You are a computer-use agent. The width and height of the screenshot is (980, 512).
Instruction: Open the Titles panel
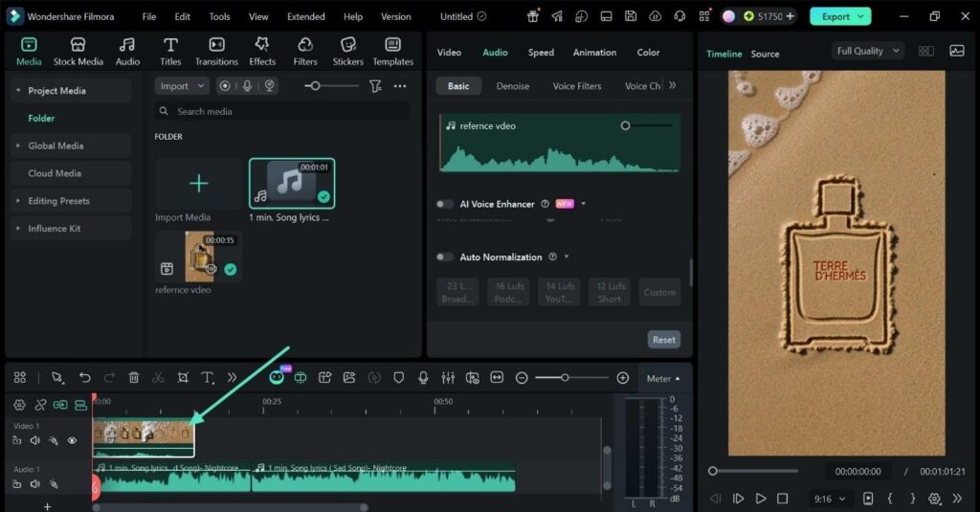[170, 52]
